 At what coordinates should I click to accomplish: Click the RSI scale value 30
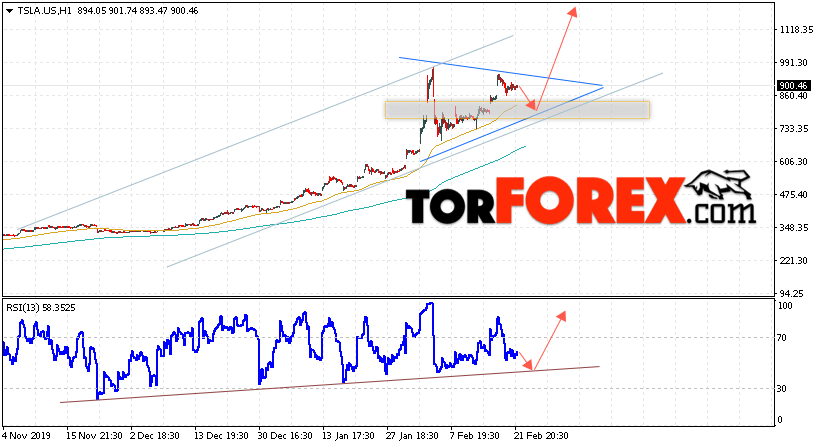click(x=783, y=389)
